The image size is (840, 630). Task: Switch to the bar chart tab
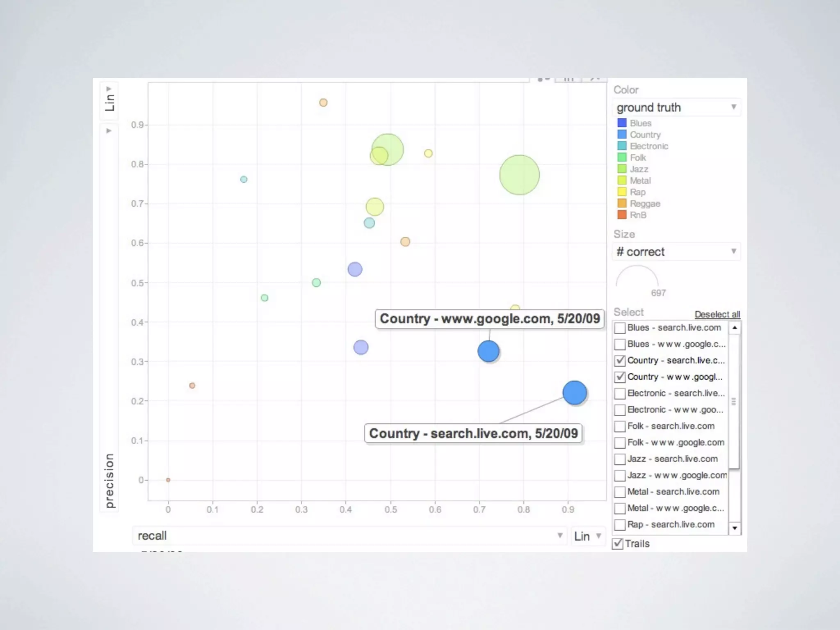click(568, 80)
